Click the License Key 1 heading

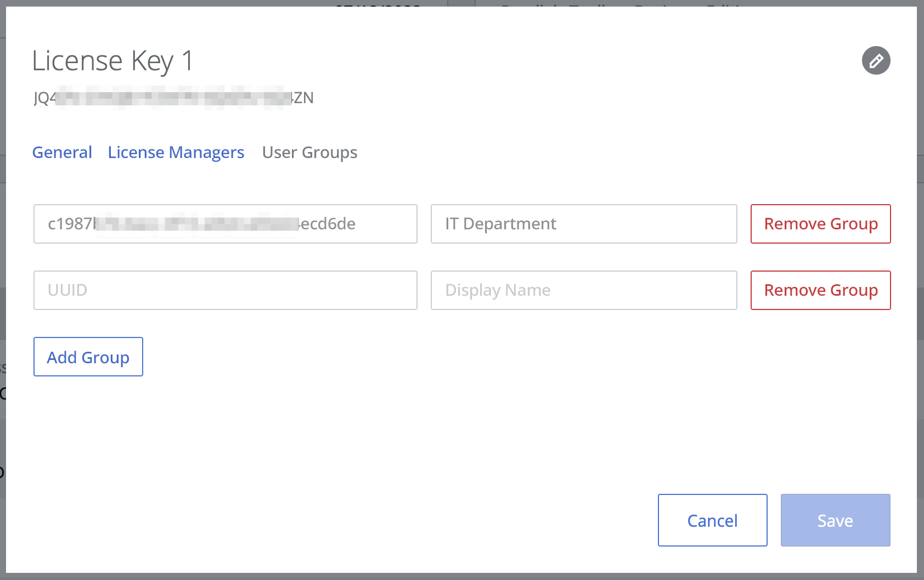[113, 60]
